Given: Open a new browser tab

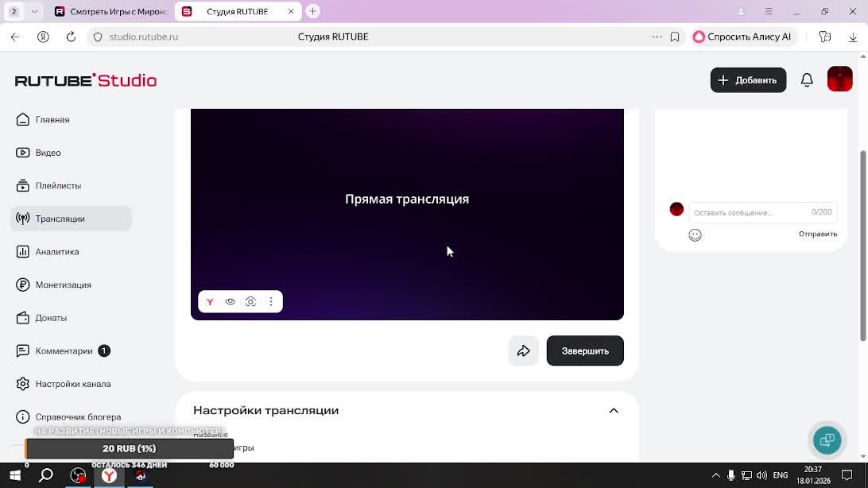Looking at the screenshot, I should click(312, 12).
